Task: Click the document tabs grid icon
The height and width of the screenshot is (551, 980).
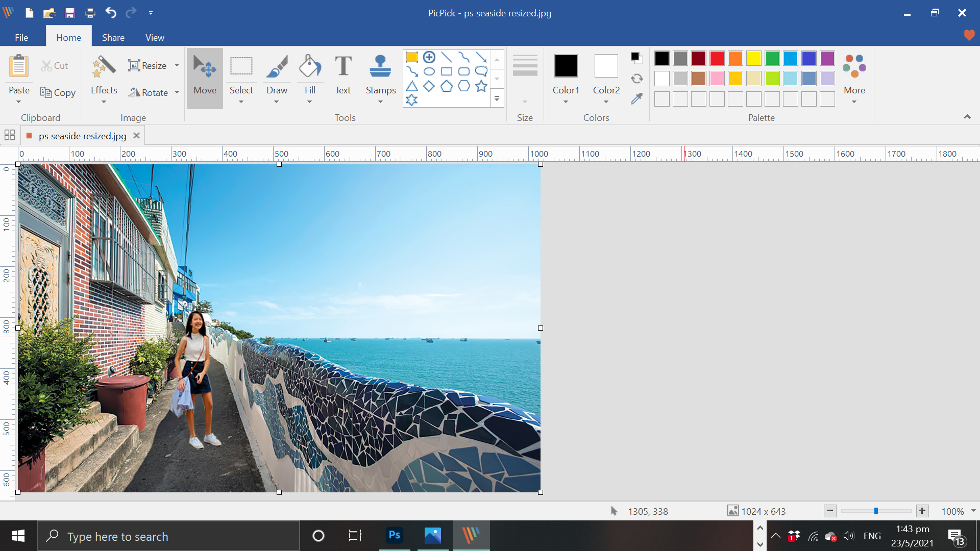Action: 9,135
